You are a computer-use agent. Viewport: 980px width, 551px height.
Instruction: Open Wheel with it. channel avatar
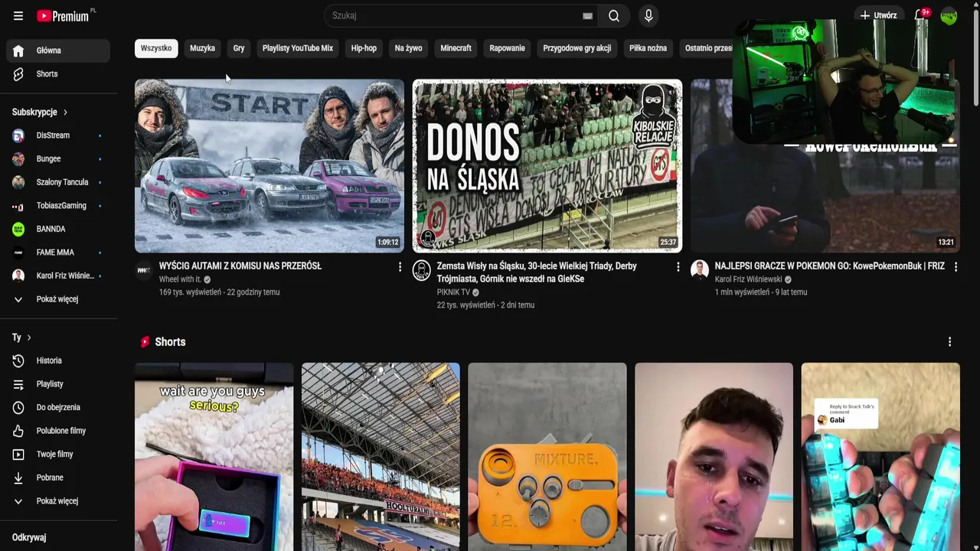144,270
